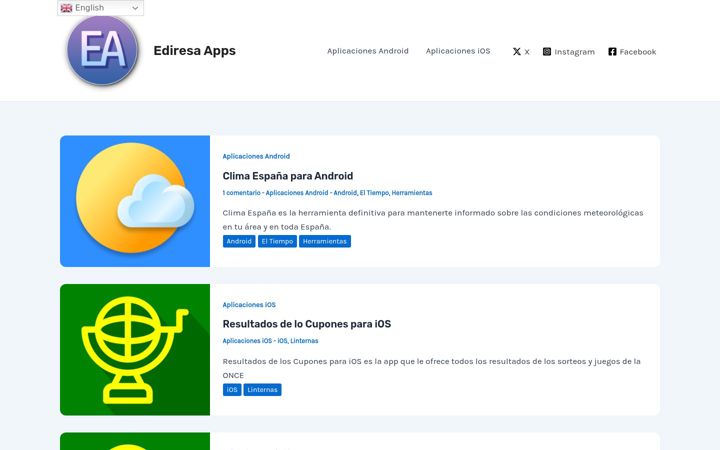
Task: Open the Instagram icon in header
Action: tap(546, 51)
